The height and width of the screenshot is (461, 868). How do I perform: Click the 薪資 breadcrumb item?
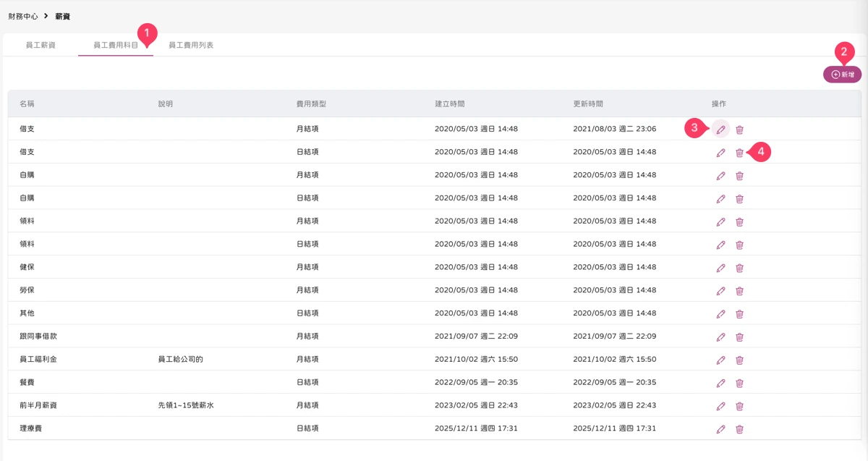click(63, 16)
